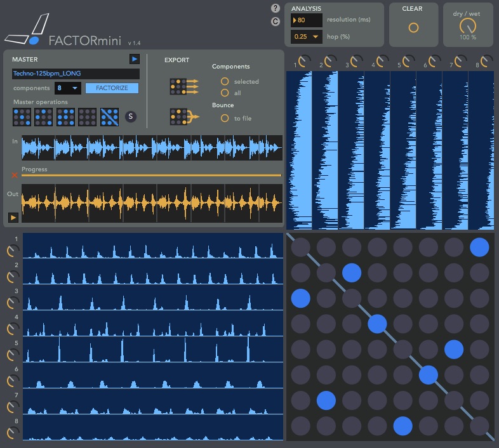Viewport: 499px width, 448px height.
Task: Click the diagonal-line master operation icon
Action: click(110, 117)
